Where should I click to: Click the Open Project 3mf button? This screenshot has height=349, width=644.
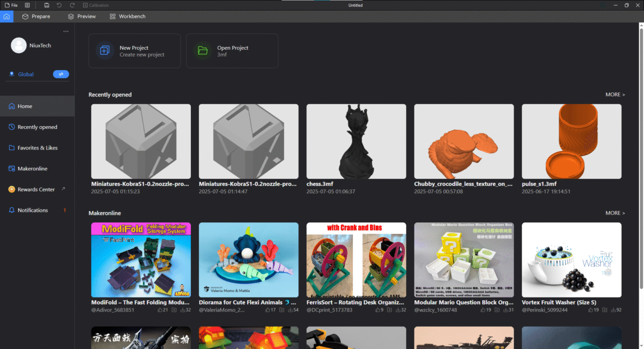pos(232,51)
